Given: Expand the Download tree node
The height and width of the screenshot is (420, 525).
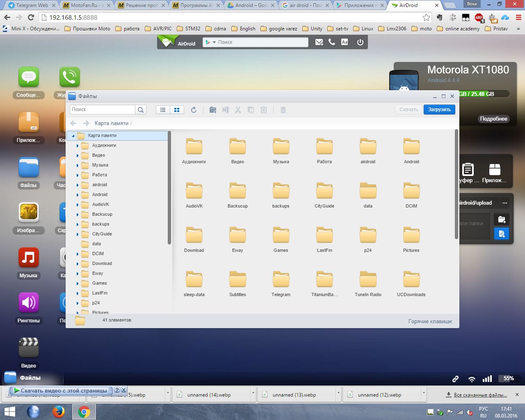Looking at the screenshot, I should pos(78,264).
